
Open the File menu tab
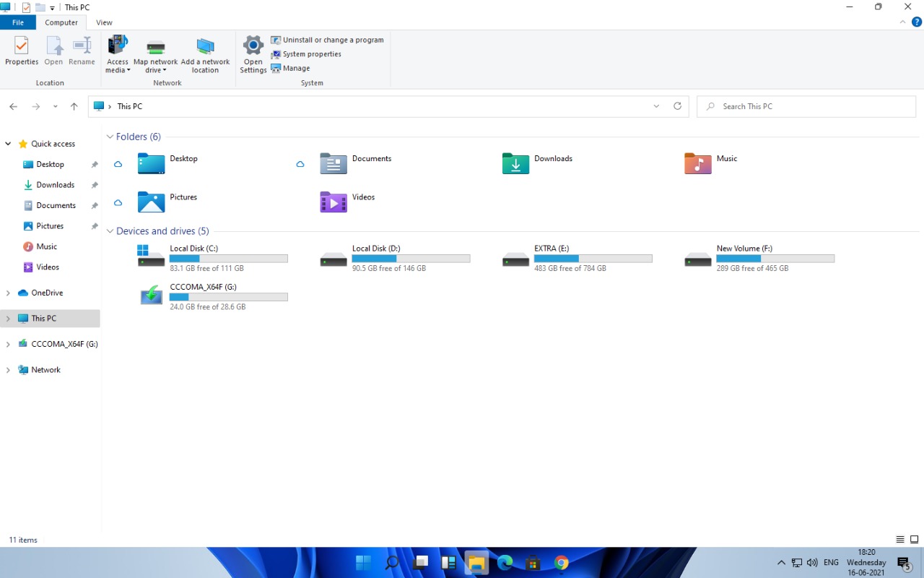(18, 22)
